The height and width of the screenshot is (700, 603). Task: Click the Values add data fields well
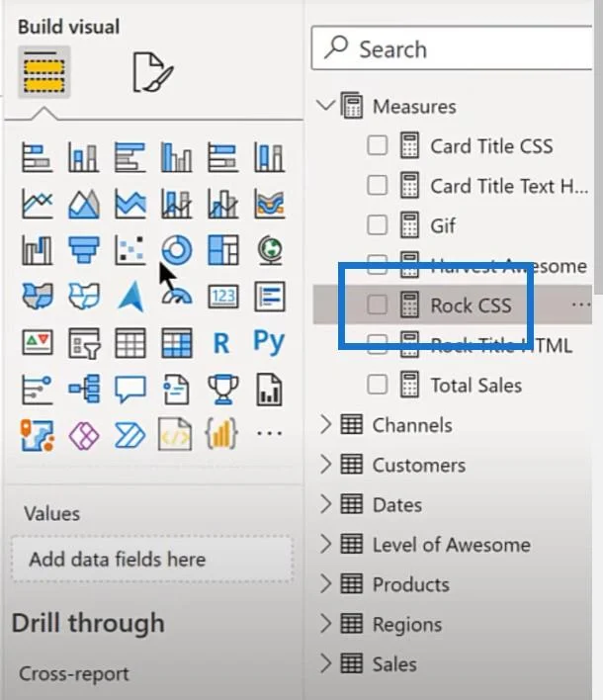tap(152, 559)
